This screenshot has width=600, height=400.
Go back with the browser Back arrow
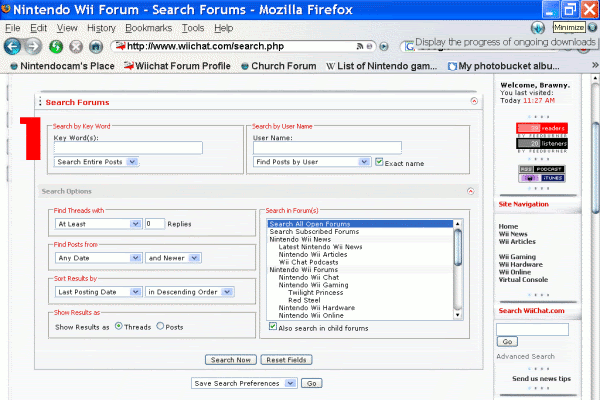(x=12, y=47)
